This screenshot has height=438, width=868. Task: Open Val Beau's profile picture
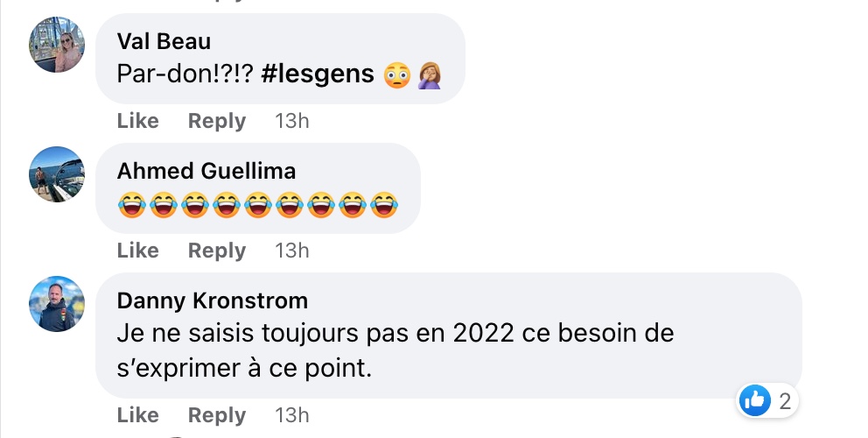(x=57, y=45)
